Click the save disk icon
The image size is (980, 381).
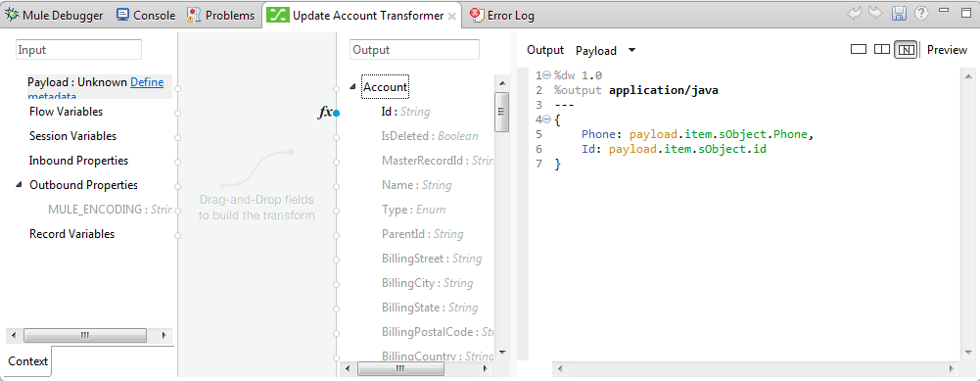899,14
